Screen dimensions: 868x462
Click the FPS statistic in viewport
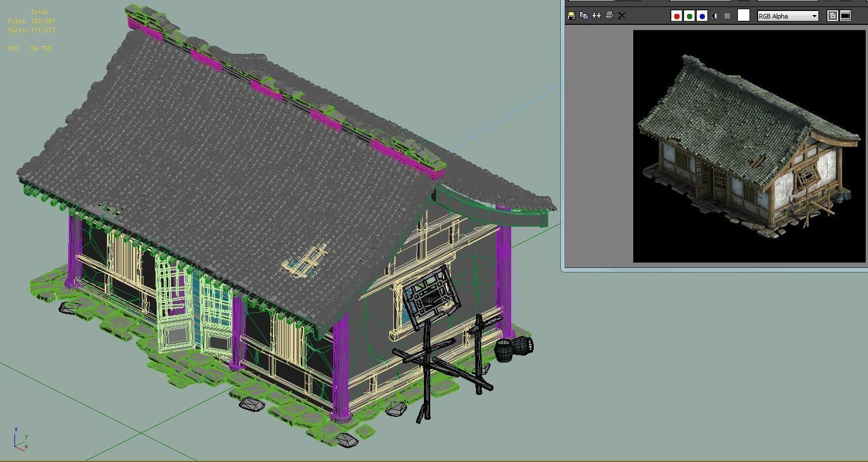click(30, 49)
